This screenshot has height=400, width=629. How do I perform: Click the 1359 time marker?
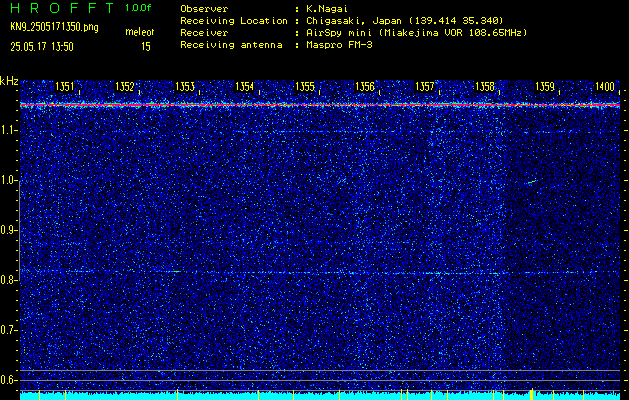(545, 87)
